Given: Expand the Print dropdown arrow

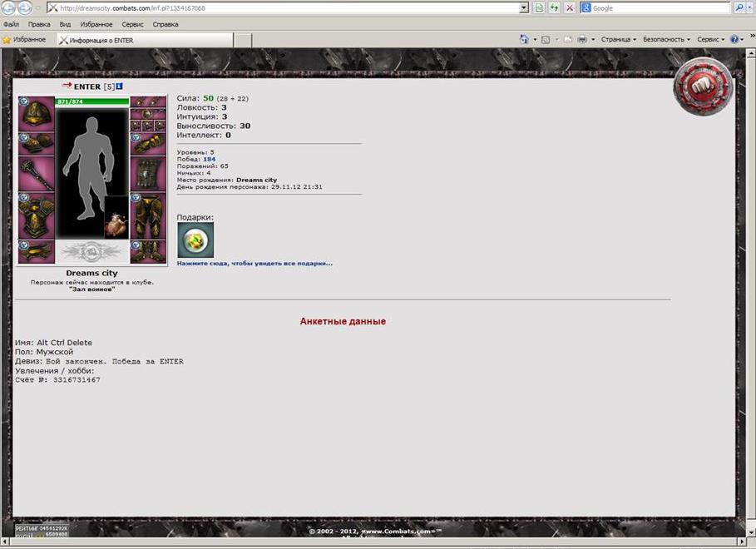Looking at the screenshot, I should [x=593, y=40].
